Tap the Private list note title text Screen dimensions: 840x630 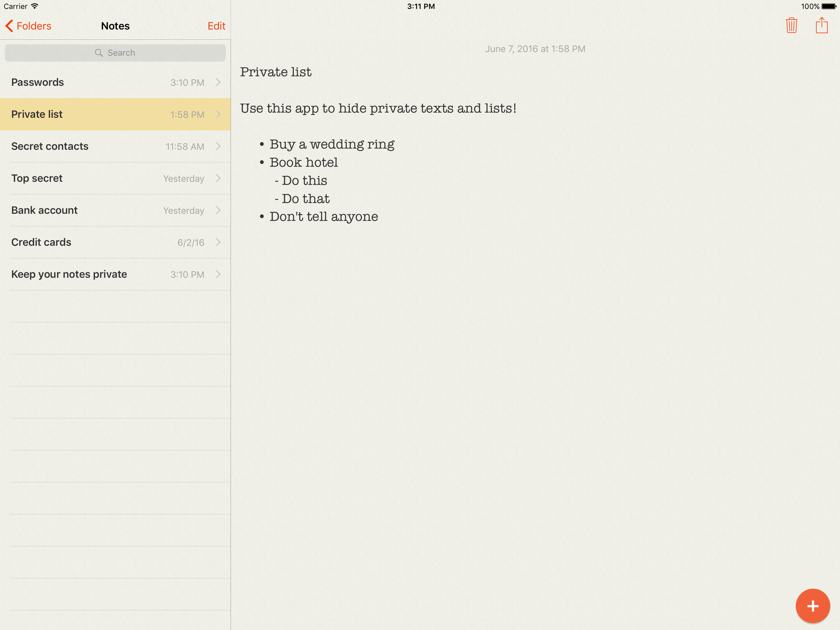(275, 72)
